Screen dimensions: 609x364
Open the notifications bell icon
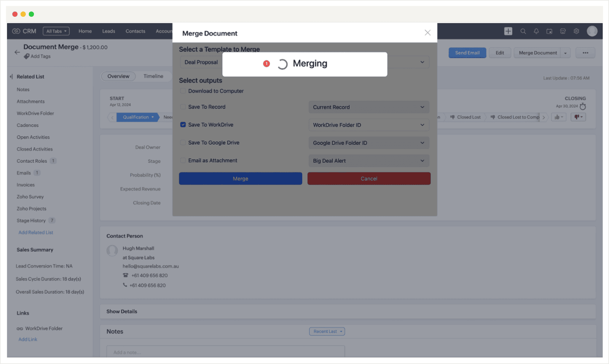(536, 31)
